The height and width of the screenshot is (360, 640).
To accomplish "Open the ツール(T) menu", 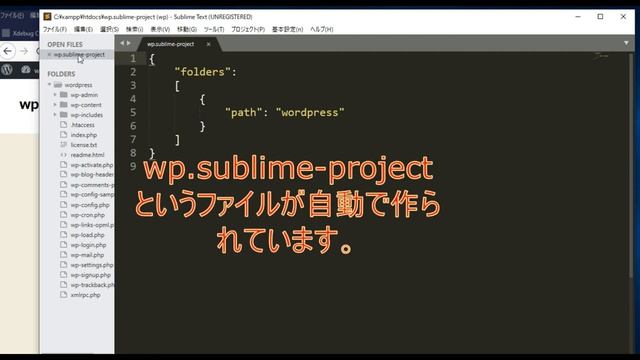I will coord(214,29).
